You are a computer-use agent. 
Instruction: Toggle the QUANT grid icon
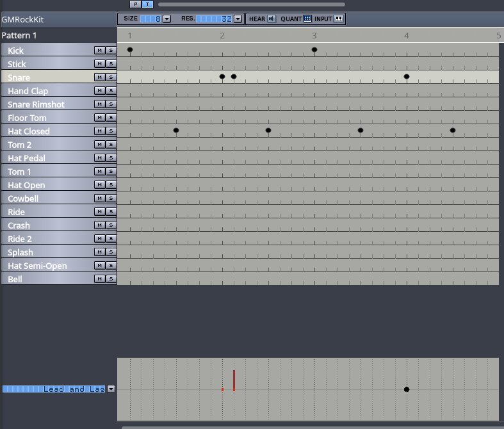(307, 19)
